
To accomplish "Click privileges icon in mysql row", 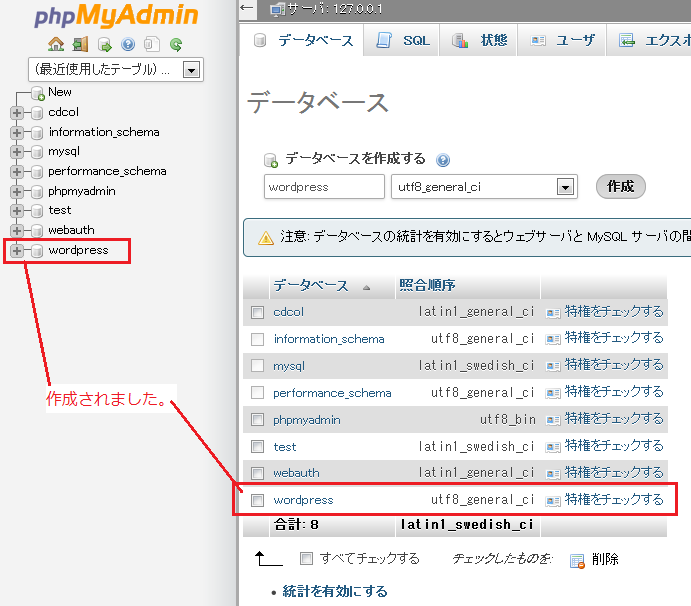I will pyautogui.click(x=553, y=366).
